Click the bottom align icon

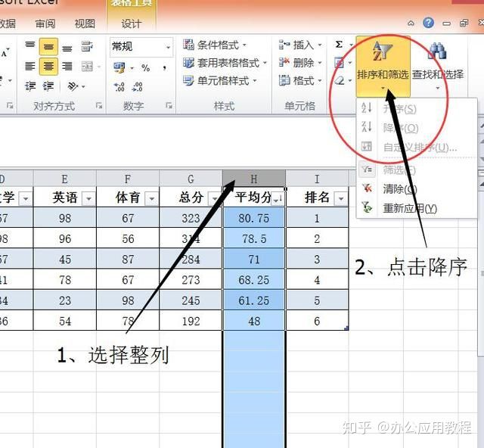(67, 47)
